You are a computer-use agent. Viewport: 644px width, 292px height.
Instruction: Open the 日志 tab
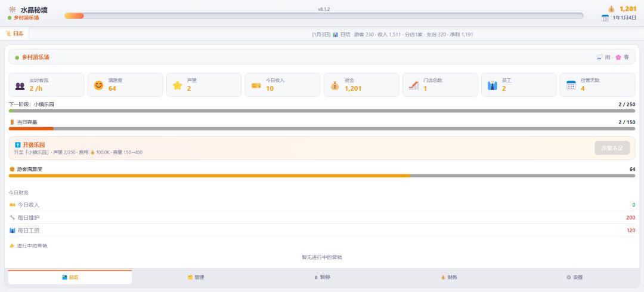(x=15, y=34)
